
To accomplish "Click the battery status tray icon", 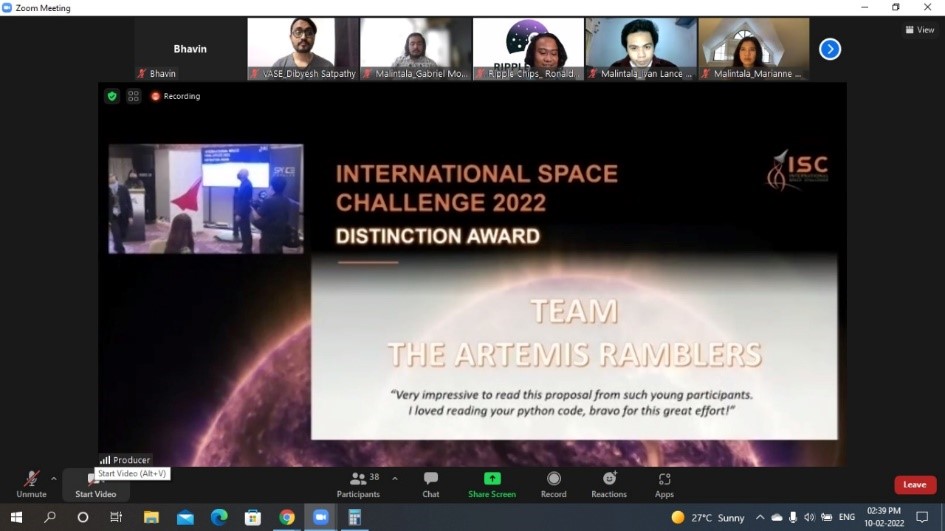I will [827, 517].
